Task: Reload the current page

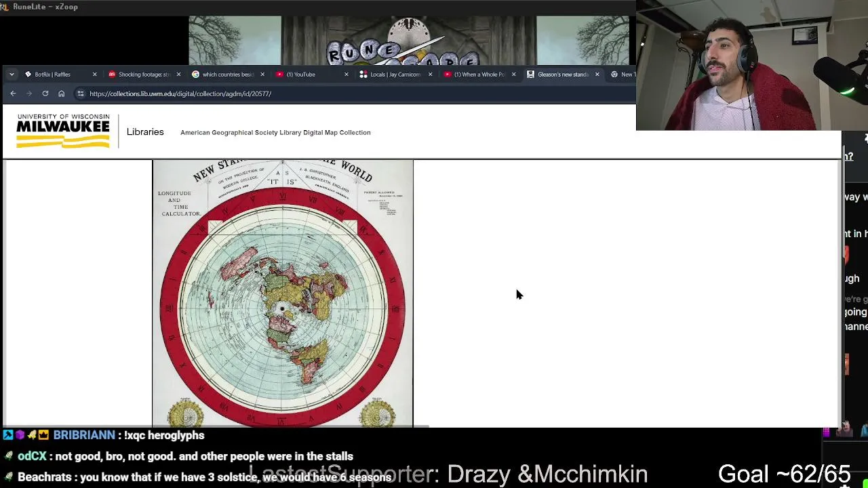Action: coord(45,94)
